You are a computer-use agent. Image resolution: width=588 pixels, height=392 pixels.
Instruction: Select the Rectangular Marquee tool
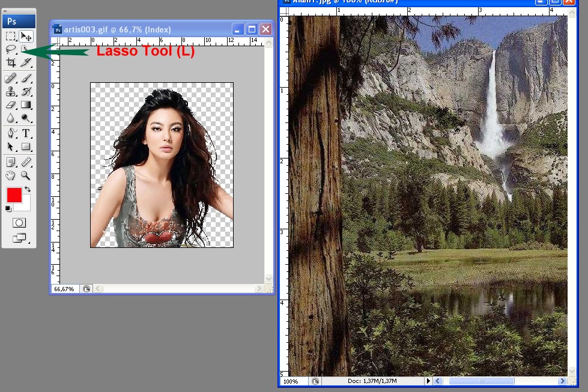tap(10, 36)
